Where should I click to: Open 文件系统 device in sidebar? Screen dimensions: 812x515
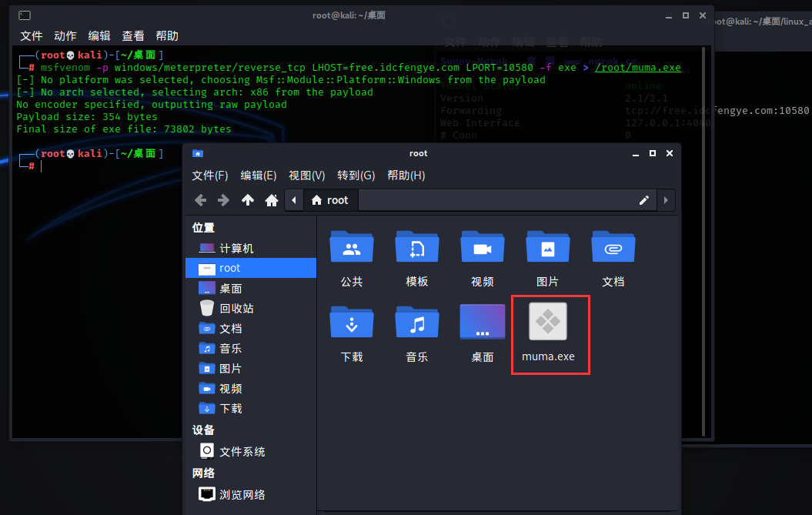[x=251, y=451]
